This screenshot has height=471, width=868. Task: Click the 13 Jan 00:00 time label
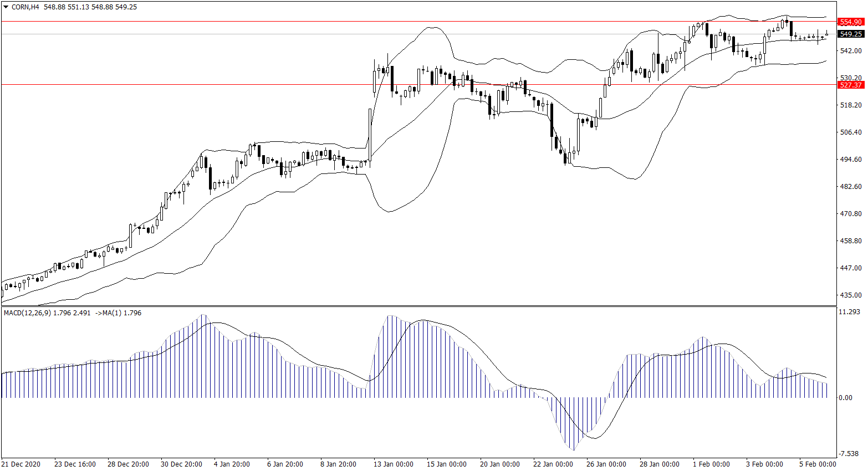pyautogui.click(x=393, y=464)
